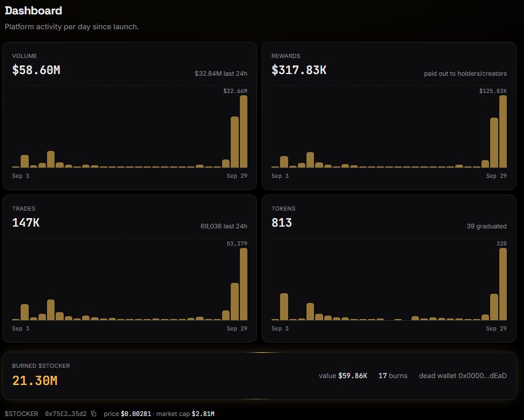Select the tallest bar in the Rewards chart
The width and height of the screenshot is (524, 420).
click(503, 131)
